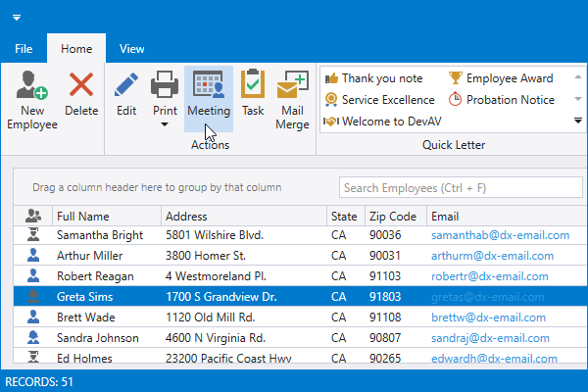
Task: Choose the Employee Award quick letter
Action: click(501, 78)
